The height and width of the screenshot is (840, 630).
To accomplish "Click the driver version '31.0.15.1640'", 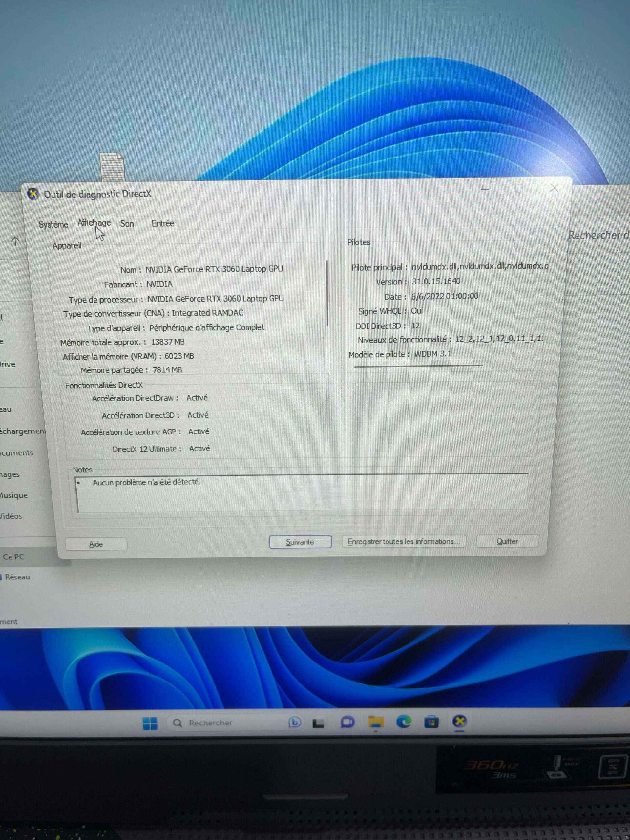I will [436, 281].
